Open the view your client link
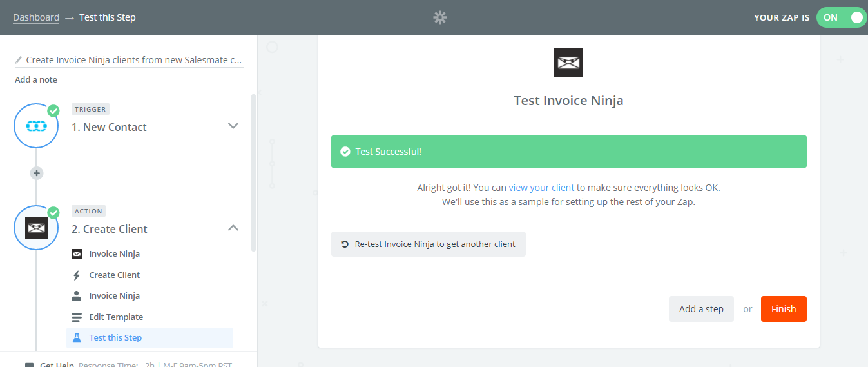 [x=541, y=188]
